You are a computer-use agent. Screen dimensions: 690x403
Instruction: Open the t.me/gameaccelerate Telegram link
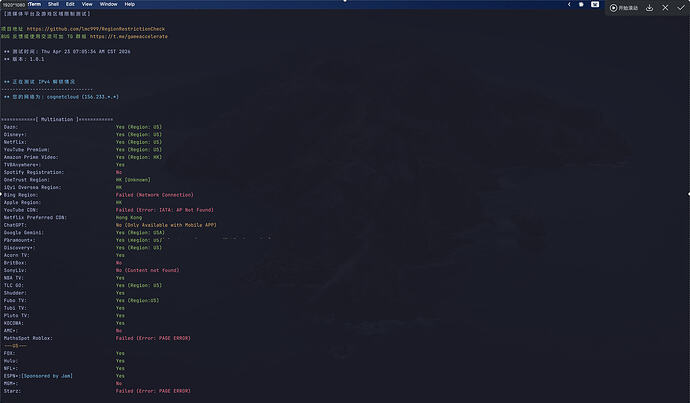(129, 37)
